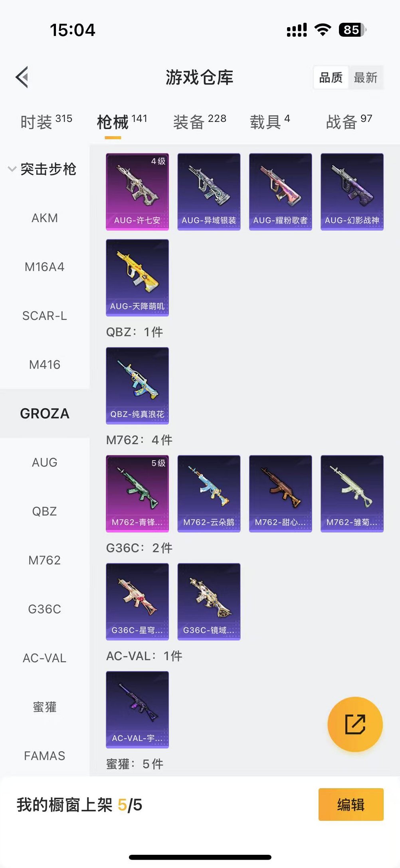Open the AUG-许七安 weapon skin
Image resolution: width=400 pixels, height=868 pixels.
(x=137, y=192)
